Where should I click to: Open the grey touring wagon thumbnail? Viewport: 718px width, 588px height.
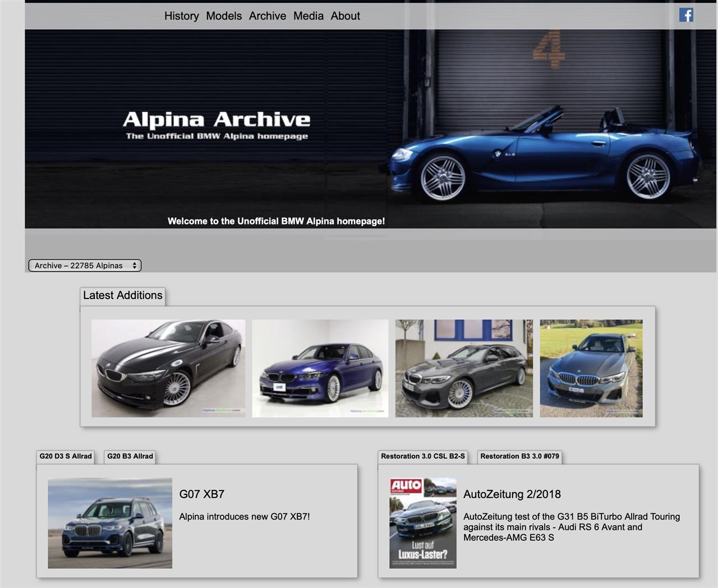coord(464,369)
